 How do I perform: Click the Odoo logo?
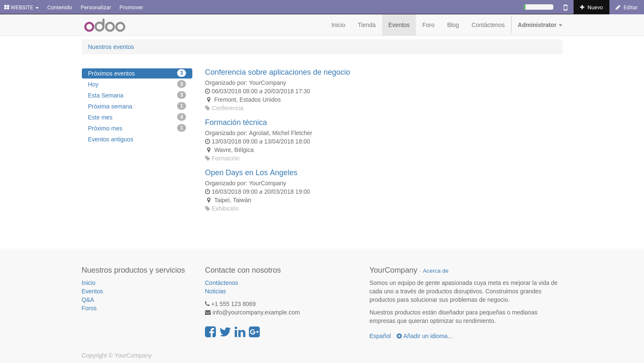point(105,25)
